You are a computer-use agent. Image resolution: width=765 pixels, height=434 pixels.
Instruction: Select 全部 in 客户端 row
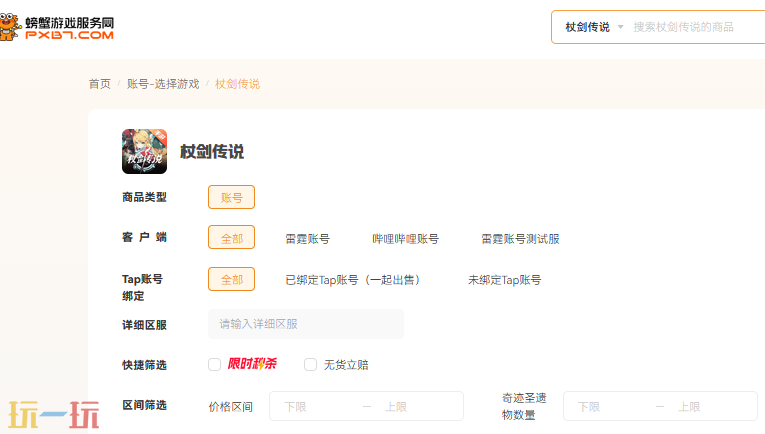pyautogui.click(x=231, y=237)
